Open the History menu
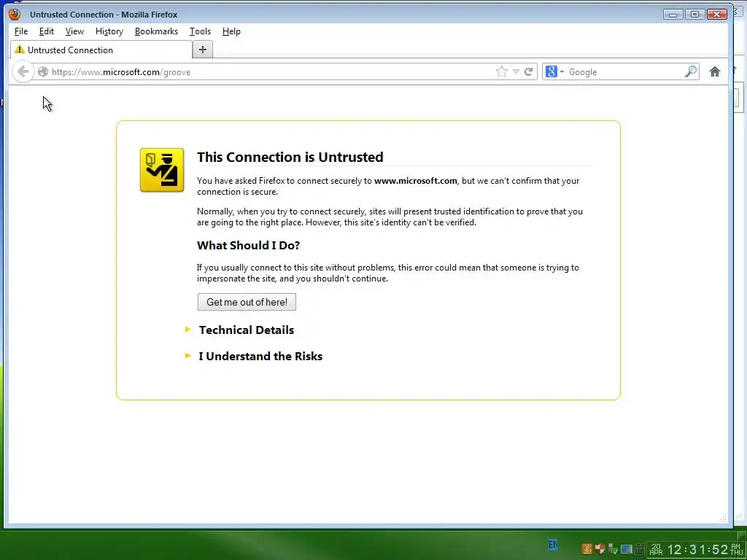This screenshot has width=747, height=560. [x=109, y=31]
